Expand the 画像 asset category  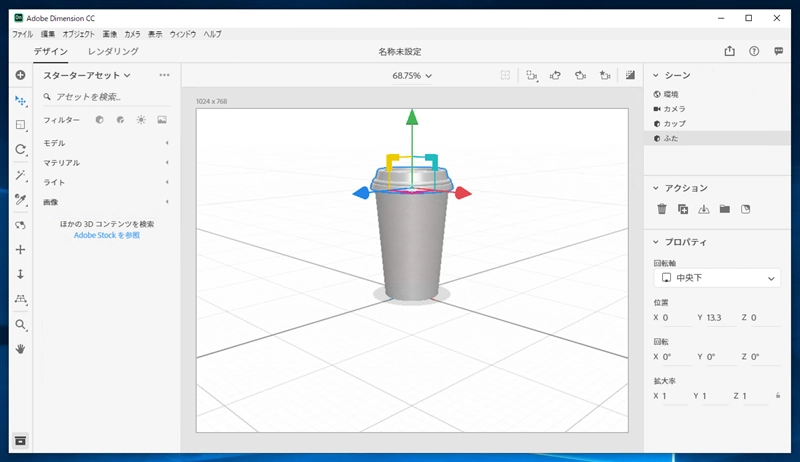pyautogui.click(x=106, y=202)
